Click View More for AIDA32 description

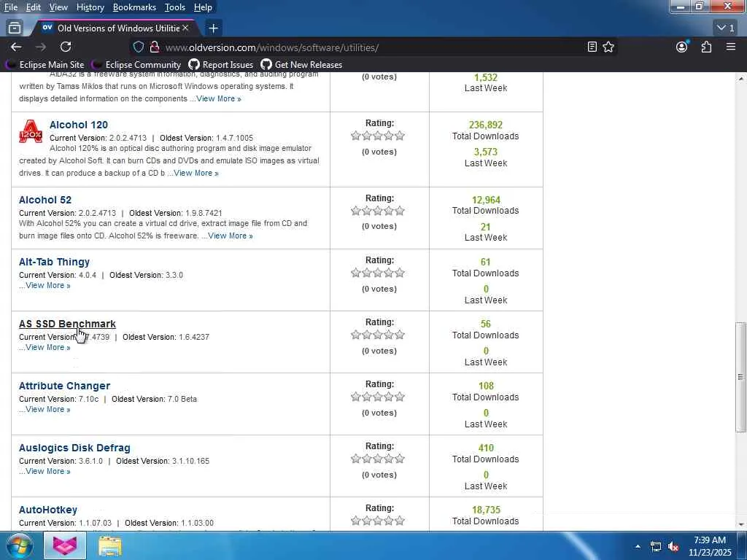pos(219,98)
